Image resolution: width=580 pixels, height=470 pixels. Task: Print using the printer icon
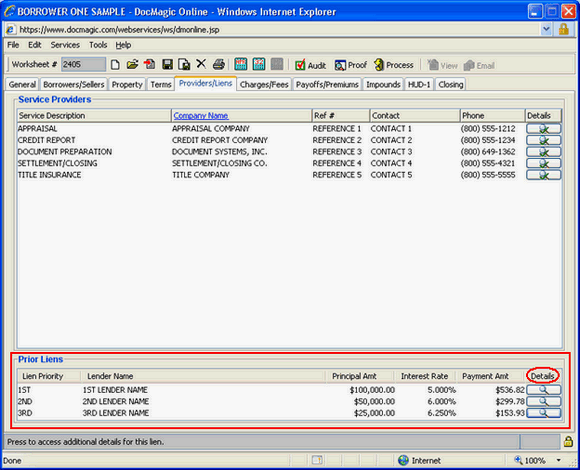[219, 65]
